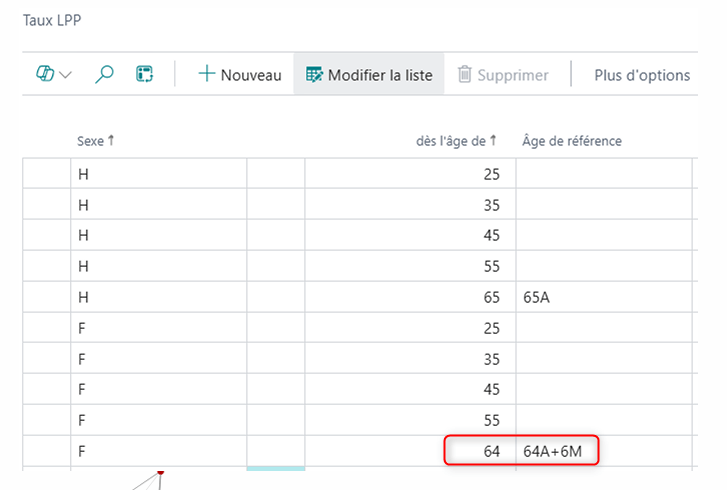727x490 pixels.
Task: Click the age 65 cell in the H row
Action: [x=410, y=297]
